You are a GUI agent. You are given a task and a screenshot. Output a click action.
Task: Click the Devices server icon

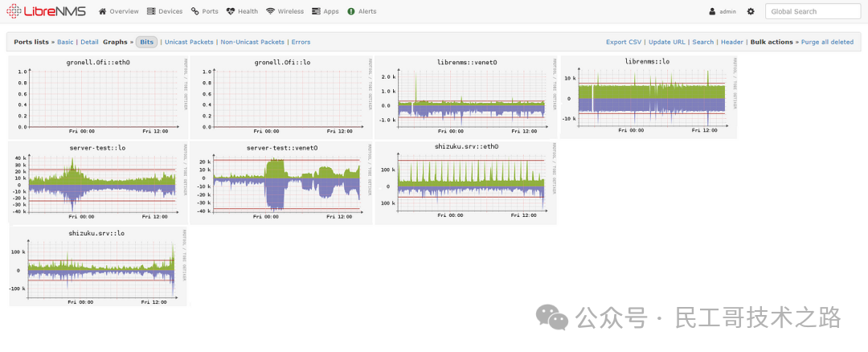151,11
